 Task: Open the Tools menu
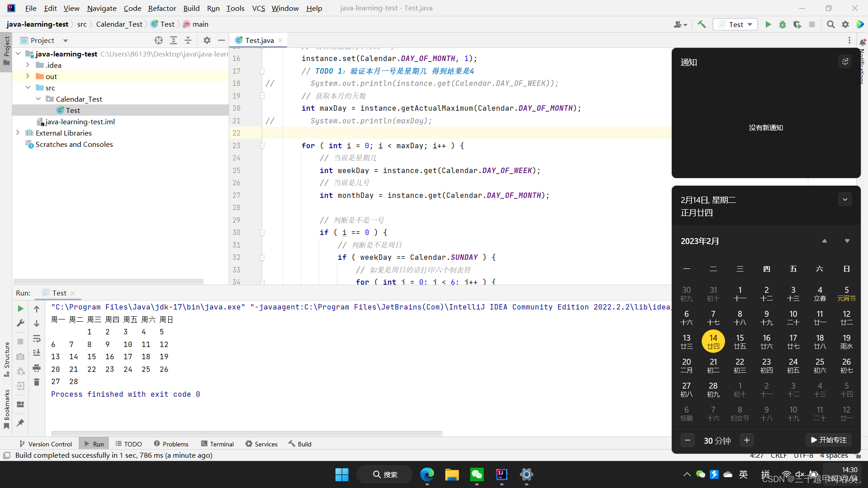[x=235, y=8]
